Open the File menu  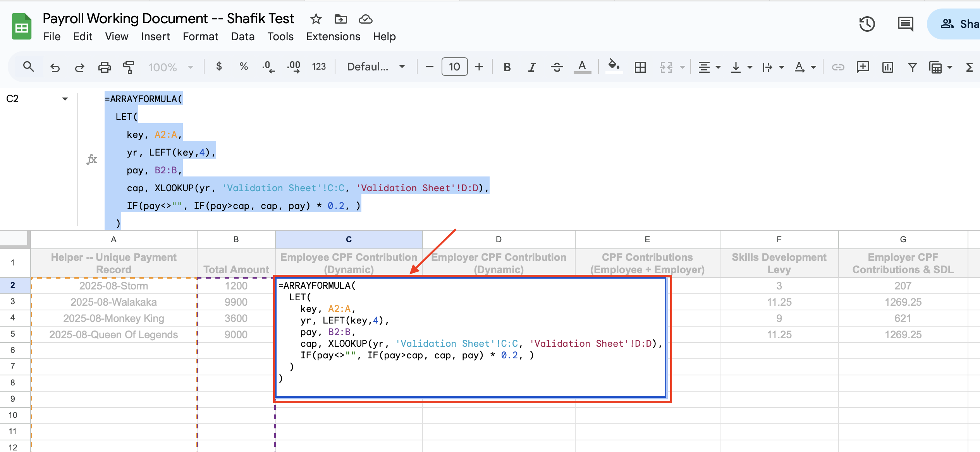click(52, 36)
